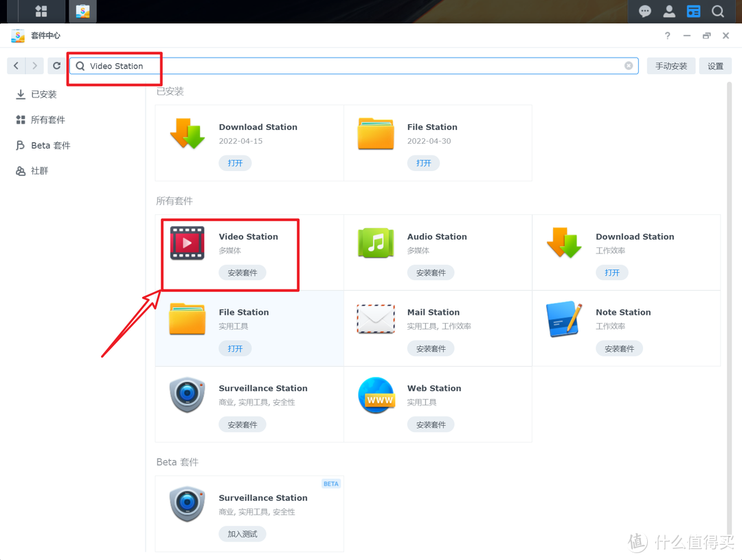Viewport: 742px width, 560px height.
Task: Click the BETA badge on Surveillance Station
Action: pos(330,484)
